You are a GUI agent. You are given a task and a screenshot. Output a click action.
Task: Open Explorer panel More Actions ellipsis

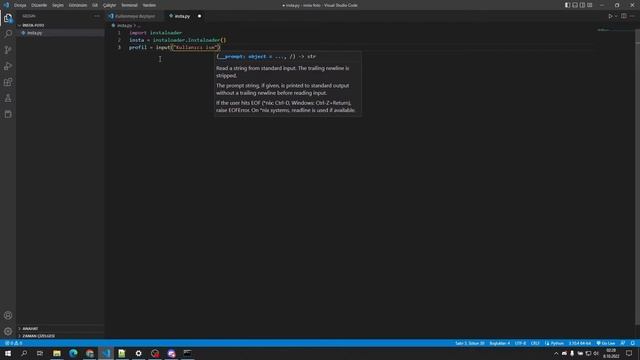pyautogui.click(x=97, y=16)
